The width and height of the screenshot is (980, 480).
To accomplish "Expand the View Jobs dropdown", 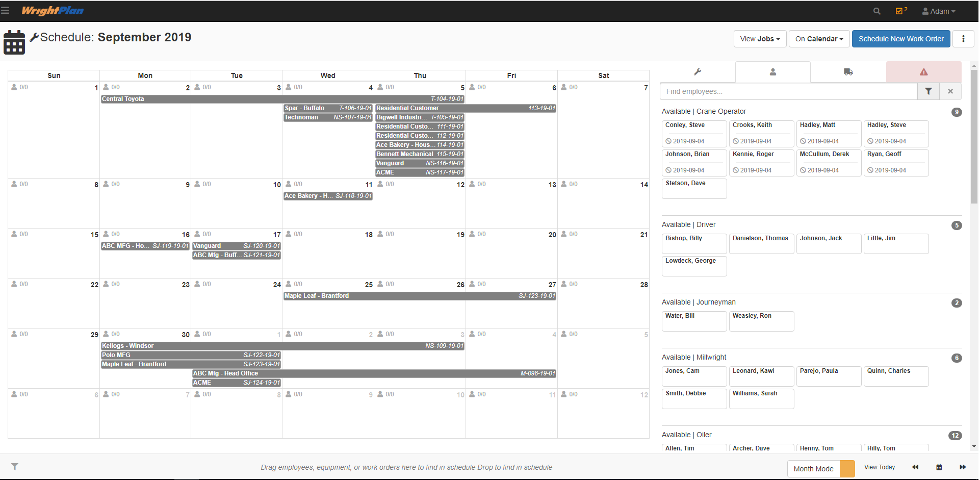I will point(759,39).
